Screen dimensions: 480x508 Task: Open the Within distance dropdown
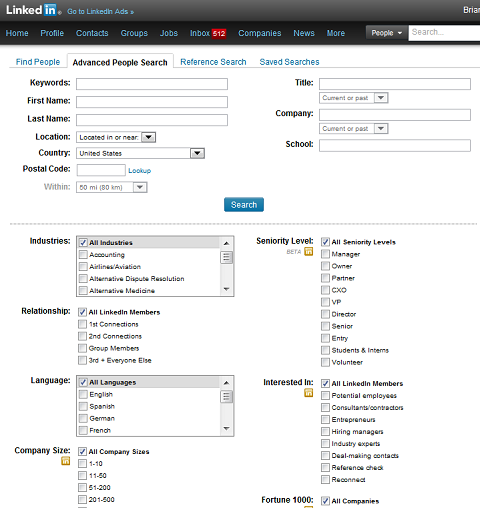pyautogui.click(x=112, y=187)
